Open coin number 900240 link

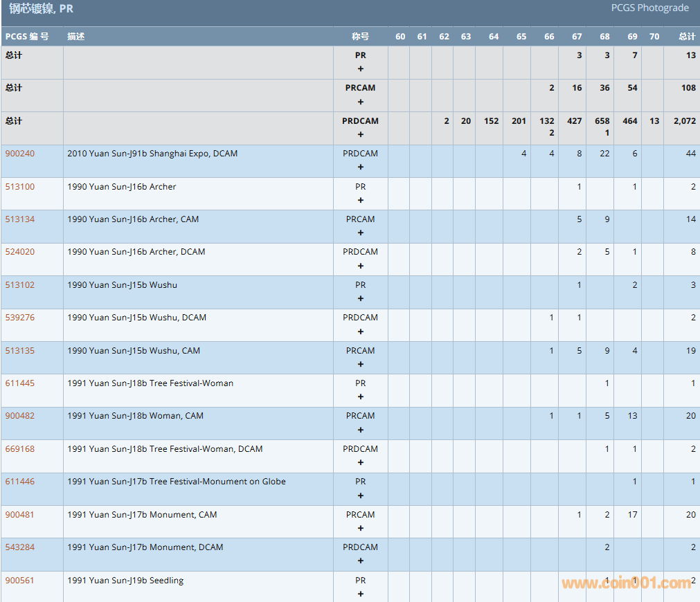[19, 154]
